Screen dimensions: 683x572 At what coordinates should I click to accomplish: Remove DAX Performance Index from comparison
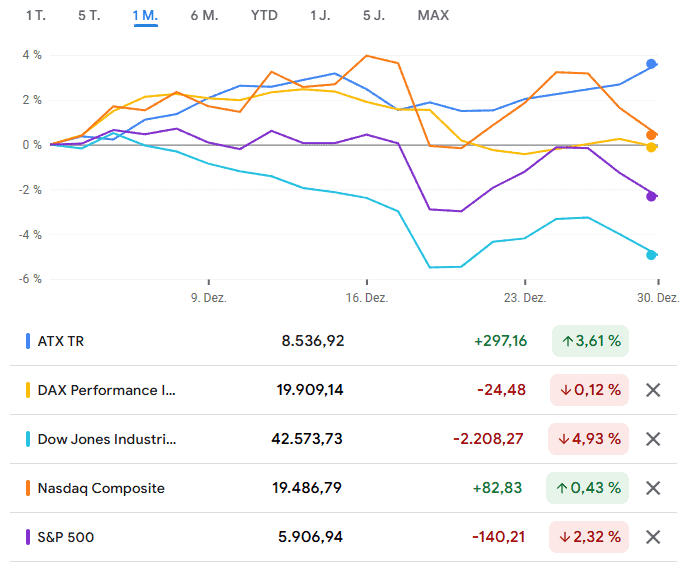coord(653,390)
